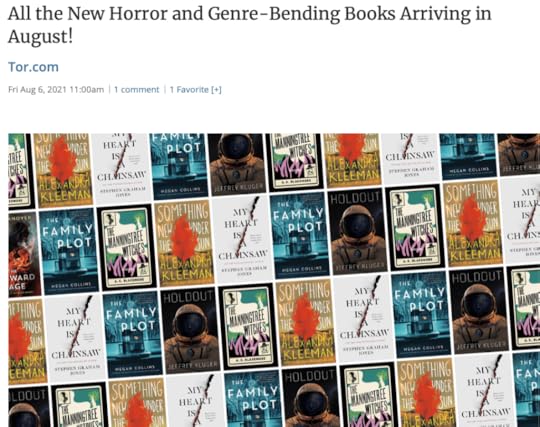Click the Holdout cover in second row center
540x427 pixels.
point(357,231)
